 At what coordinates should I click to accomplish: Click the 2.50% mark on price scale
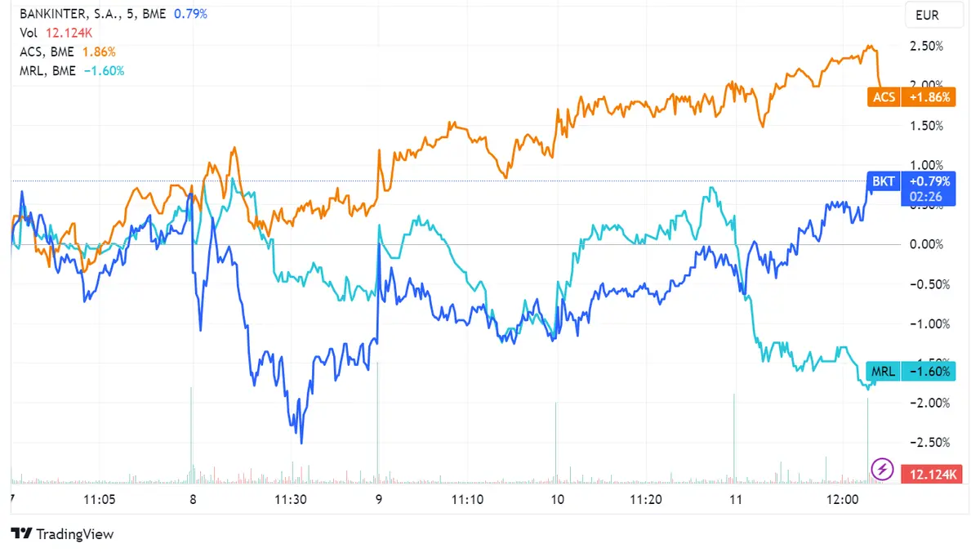click(x=925, y=47)
